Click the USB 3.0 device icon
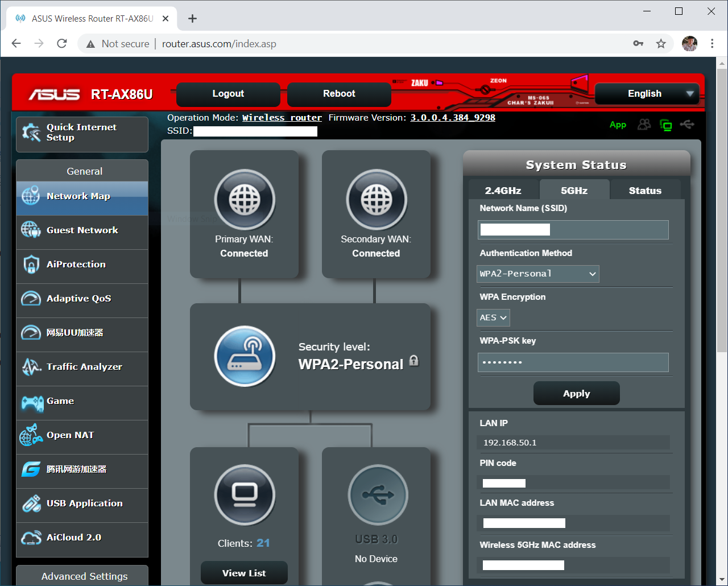This screenshot has width=728, height=586. 378,495
